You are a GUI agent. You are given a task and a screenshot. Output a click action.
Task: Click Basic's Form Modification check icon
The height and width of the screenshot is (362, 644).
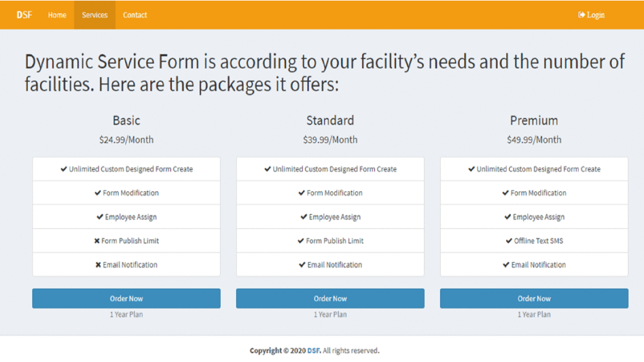(x=98, y=193)
